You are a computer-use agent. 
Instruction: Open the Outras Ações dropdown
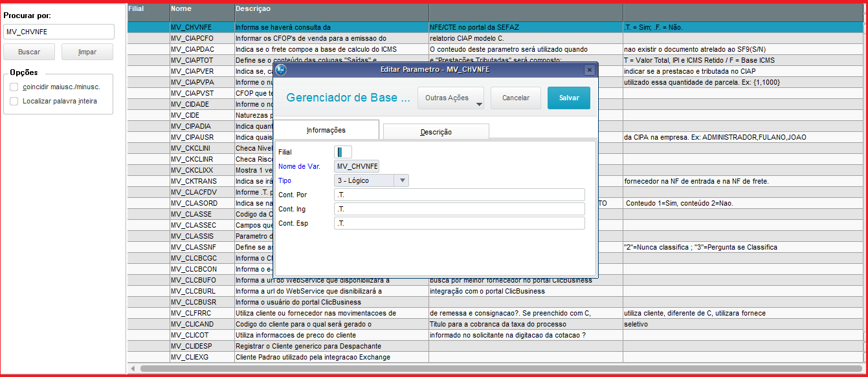pyautogui.click(x=451, y=98)
